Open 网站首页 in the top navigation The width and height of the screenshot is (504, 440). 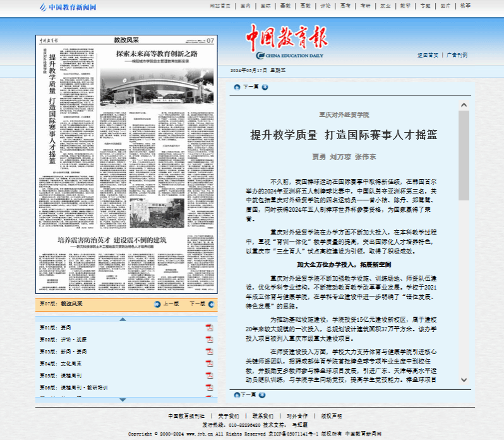pos(220,5)
